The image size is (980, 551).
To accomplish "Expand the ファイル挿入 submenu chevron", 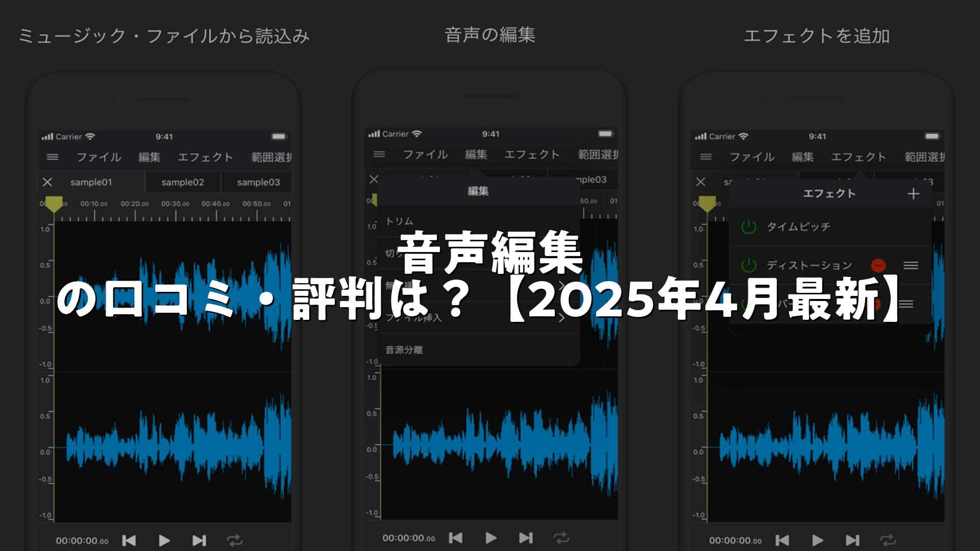I will [561, 318].
